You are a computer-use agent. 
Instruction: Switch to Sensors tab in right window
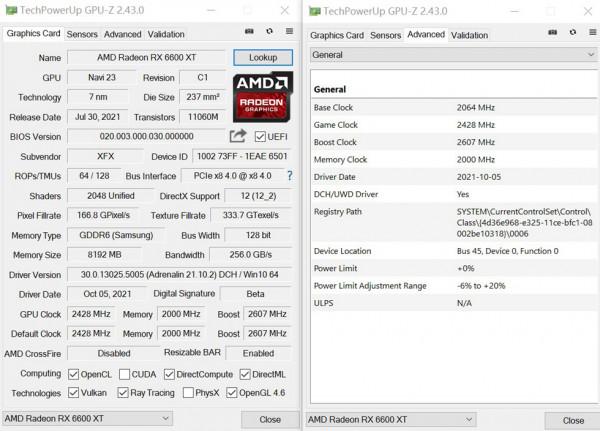pos(385,36)
